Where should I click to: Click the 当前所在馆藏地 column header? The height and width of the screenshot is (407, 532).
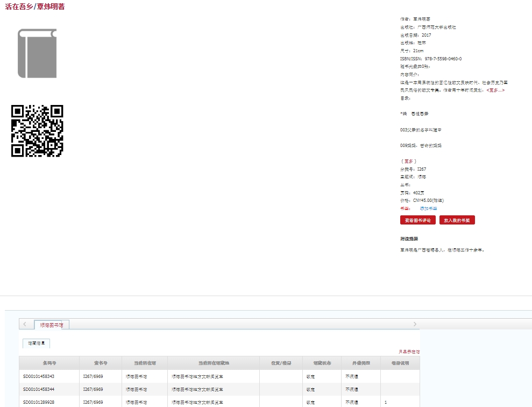pyautogui.click(x=214, y=363)
